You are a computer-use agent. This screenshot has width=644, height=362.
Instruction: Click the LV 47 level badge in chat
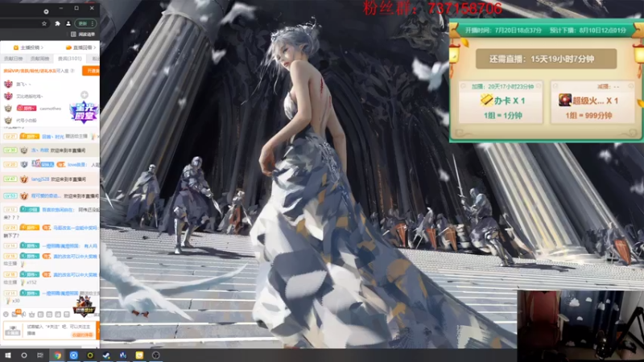click(x=10, y=179)
